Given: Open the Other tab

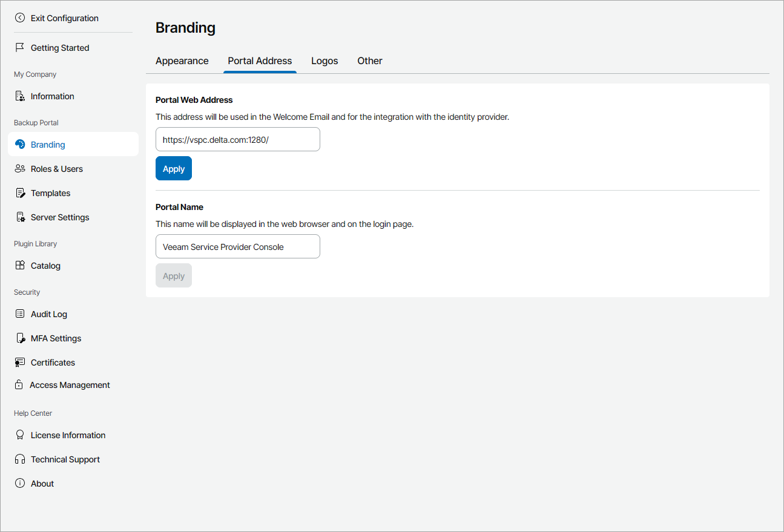Looking at the screenshot, I should (370, 61).
